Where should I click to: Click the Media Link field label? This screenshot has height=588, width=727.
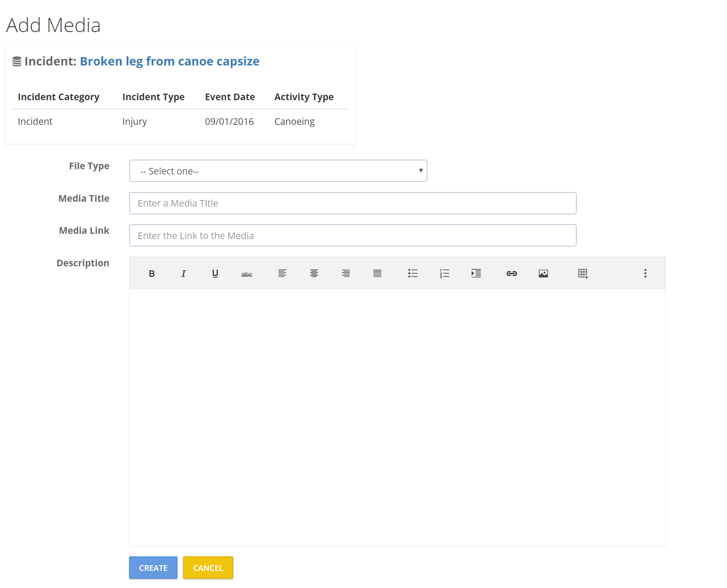pyautogui.click(x=84, y=231)
